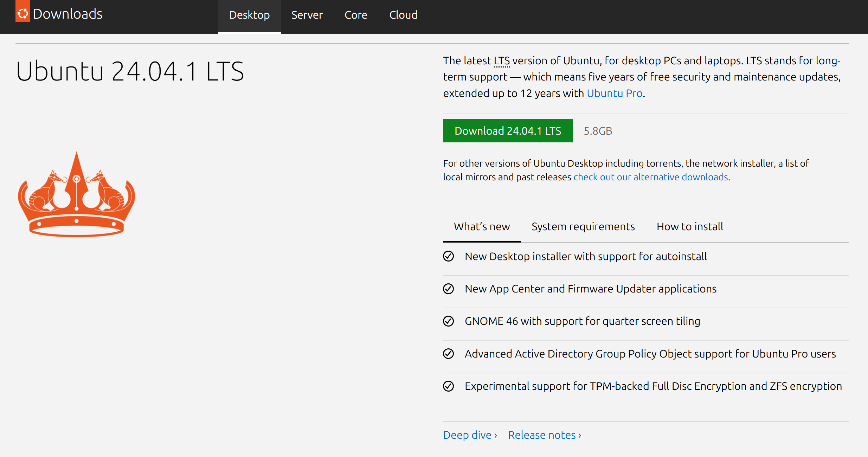Open the Server downloads tab

307,15
